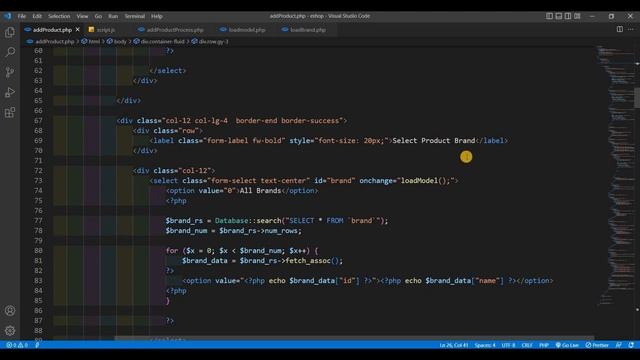Open the Help menu
This screenshot has width=640, height=360.
click(157, 16)
